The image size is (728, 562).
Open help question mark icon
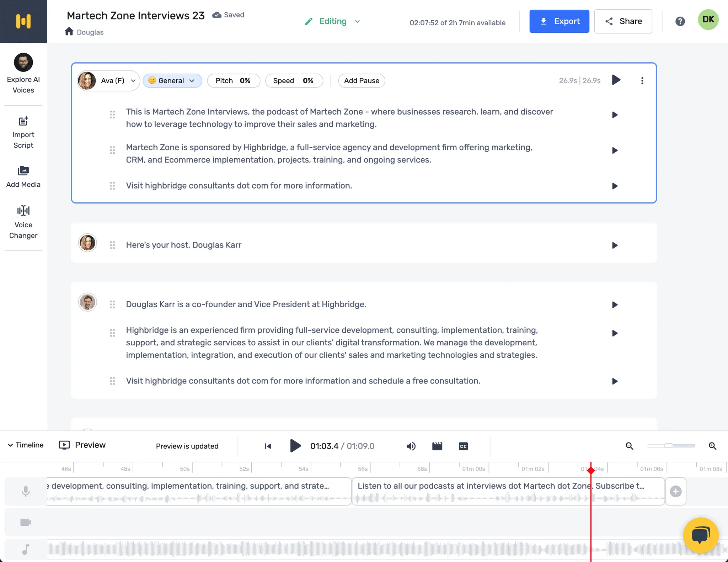pyautogui.click(x=680, y=21)
